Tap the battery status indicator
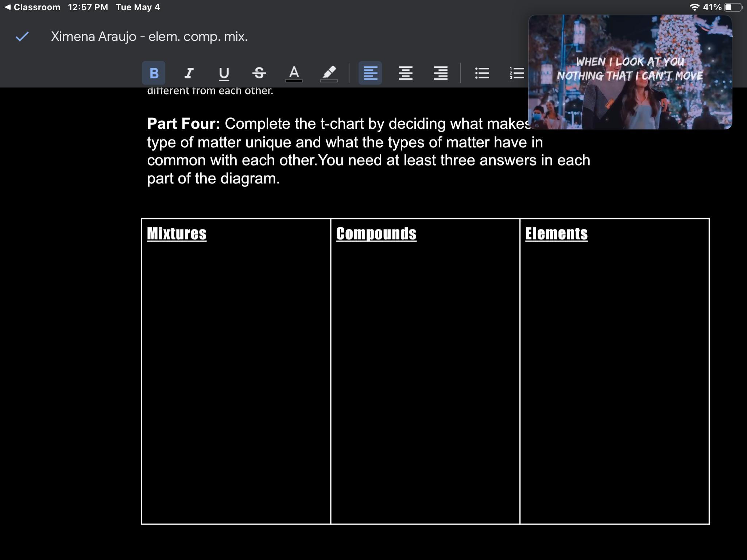This screenshot has height=560, width=747. (x=733, y=7)
